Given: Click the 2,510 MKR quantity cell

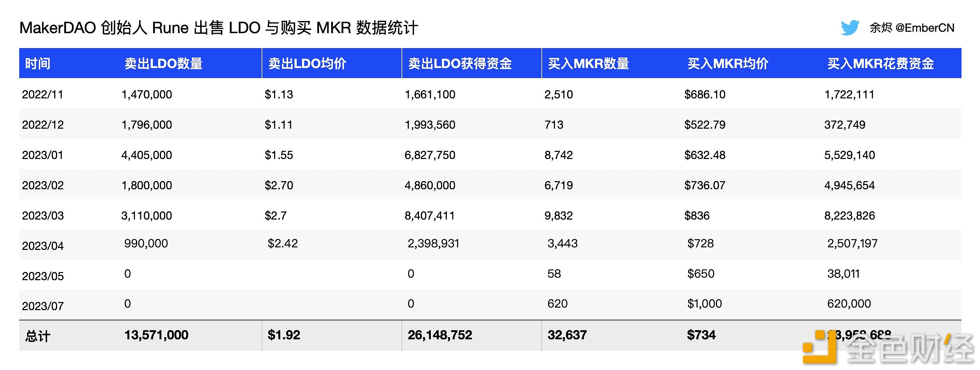Looking at the screenshot, I should (x=559, y=94).
